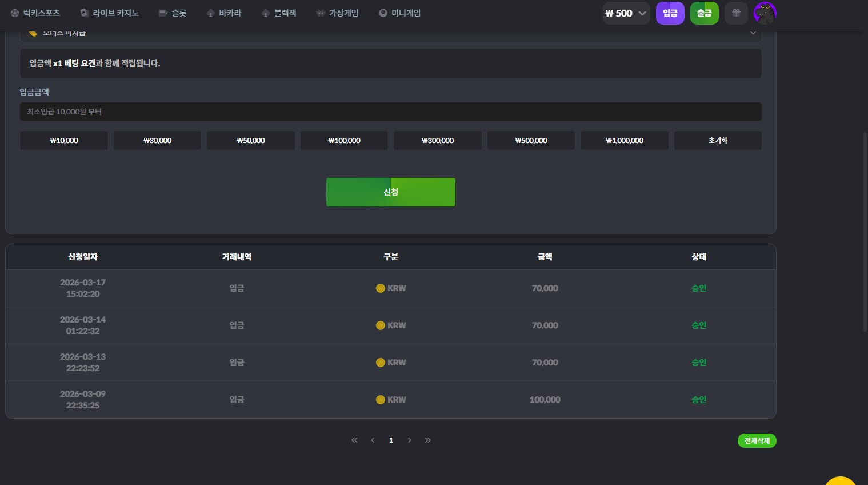Select the ₩100,000 preset amount

(344, 141)
